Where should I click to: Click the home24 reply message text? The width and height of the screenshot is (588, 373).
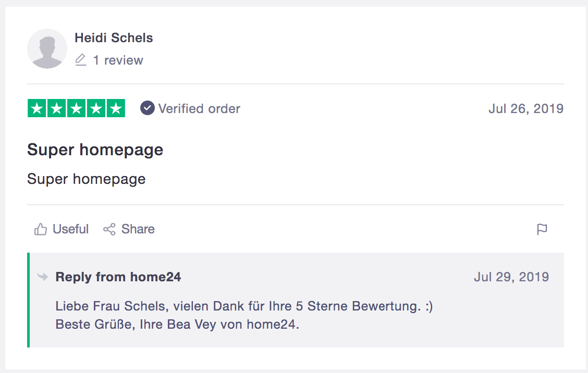click(244, 315)
